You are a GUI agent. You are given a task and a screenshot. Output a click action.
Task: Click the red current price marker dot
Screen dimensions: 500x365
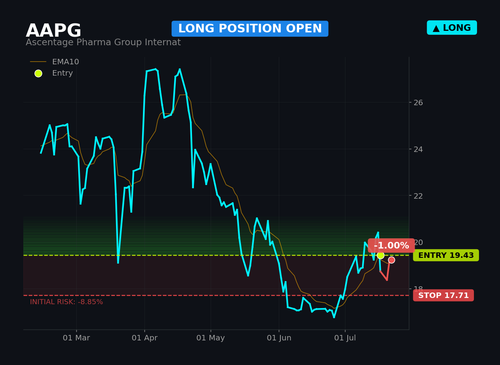point(391,260)
